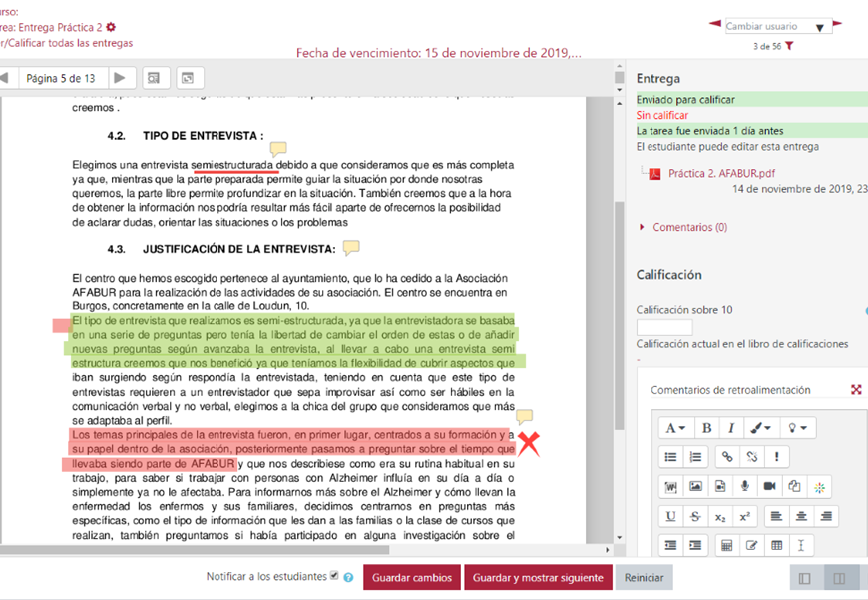The height and width of the screenshot is (600, 868).
Task: Click the colorful starburst editor icon
Action: [x=819, y=487]
